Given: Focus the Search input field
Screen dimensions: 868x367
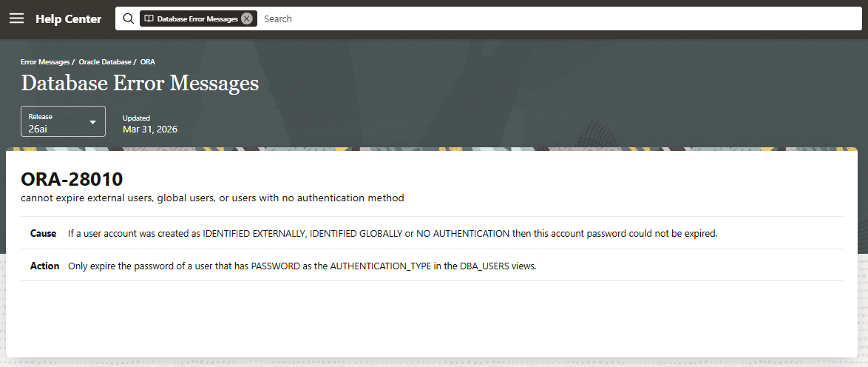Looking at the screenshot, I should point(560,18).
